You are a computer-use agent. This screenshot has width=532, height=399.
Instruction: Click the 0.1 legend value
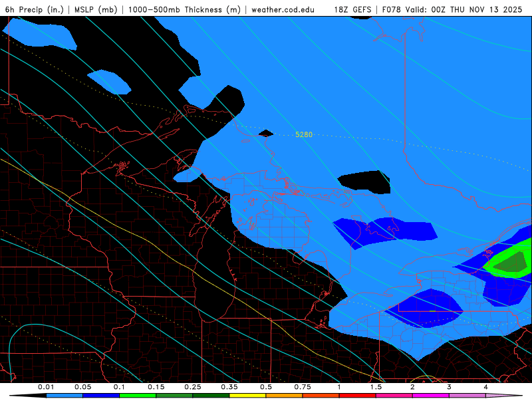(120, 387)
